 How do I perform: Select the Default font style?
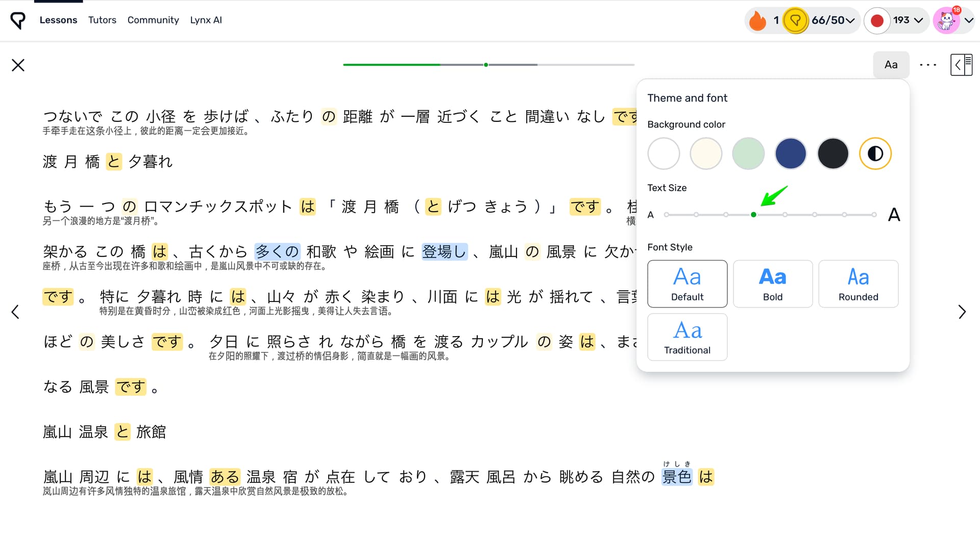pos(687,284)
